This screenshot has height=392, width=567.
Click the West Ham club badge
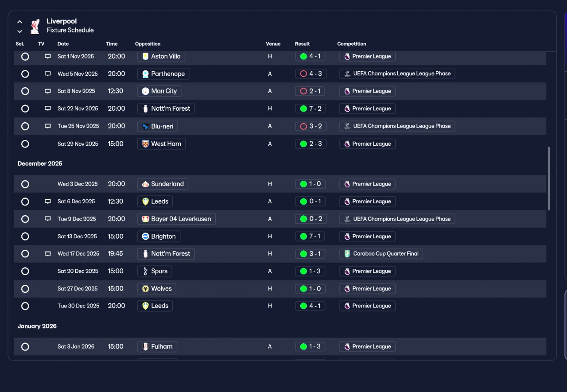(x=145, y=144)
